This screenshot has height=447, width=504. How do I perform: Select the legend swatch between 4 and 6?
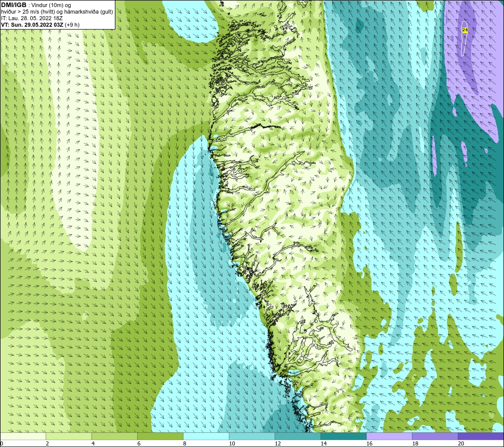tap(114, 436)
